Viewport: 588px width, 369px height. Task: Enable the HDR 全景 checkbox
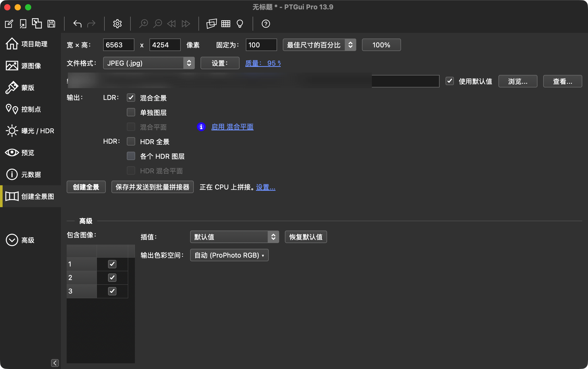(131, 141)
